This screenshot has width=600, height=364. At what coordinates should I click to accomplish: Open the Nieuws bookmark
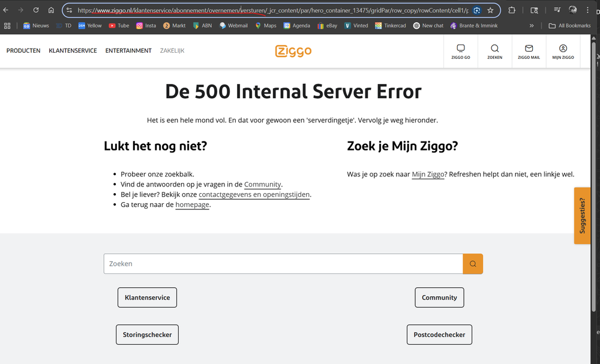pos(37,26)
